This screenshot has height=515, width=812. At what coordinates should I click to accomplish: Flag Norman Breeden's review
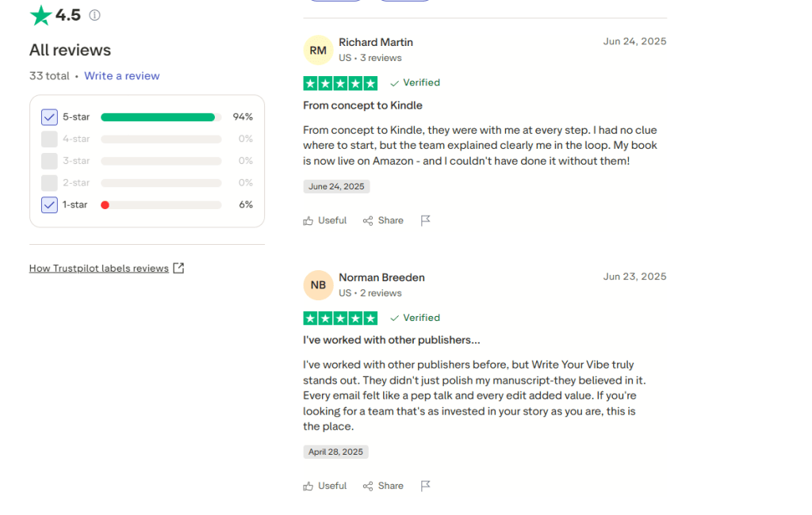[426, 486]
